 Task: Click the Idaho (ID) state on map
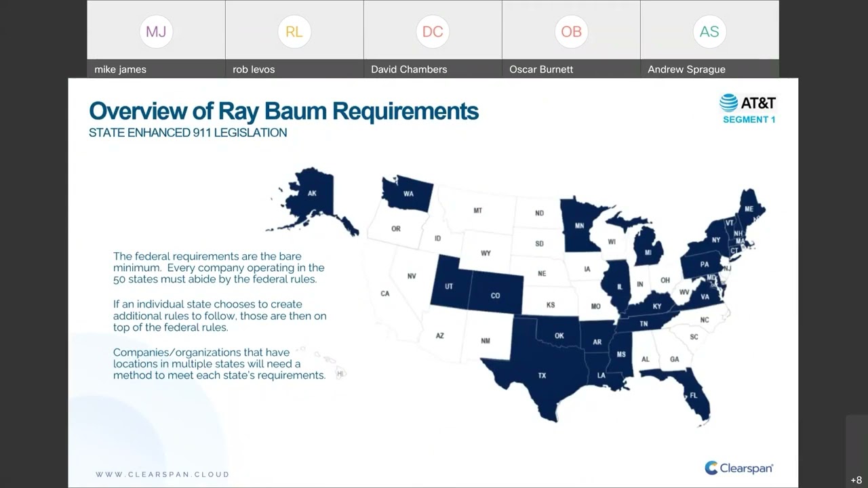438,238
